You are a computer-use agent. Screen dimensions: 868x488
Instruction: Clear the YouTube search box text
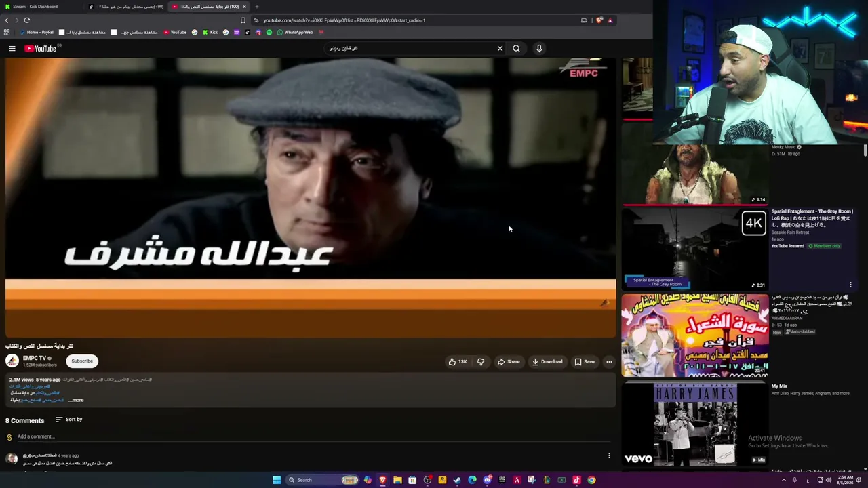click(x=500, y=48)
